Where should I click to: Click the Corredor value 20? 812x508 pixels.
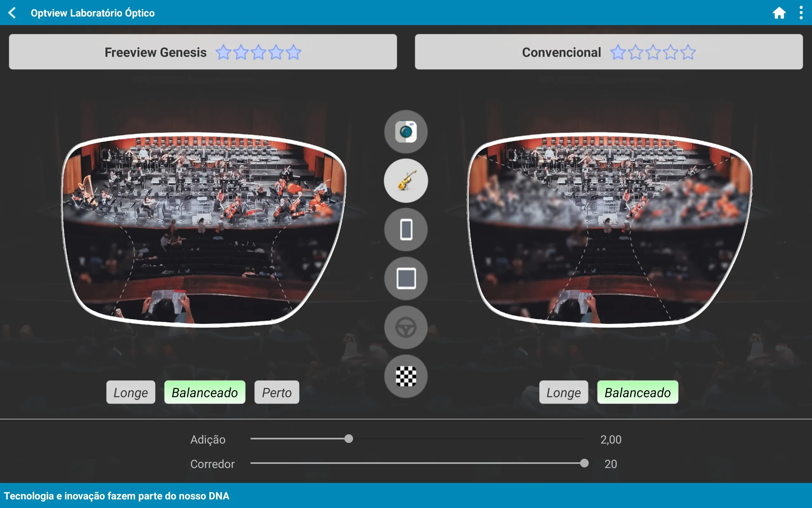click(611, 464)
